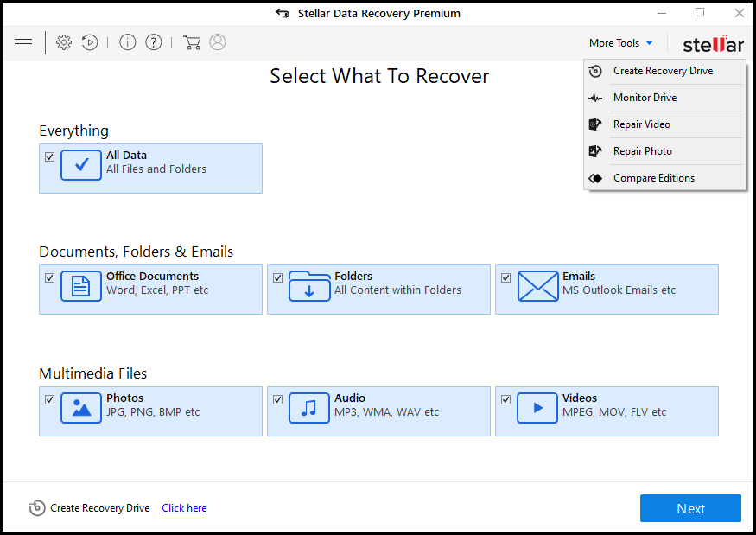This screenshot has height=535, width=756.
Task: Toggle the Audio checkbox
Action: point(277,400)
